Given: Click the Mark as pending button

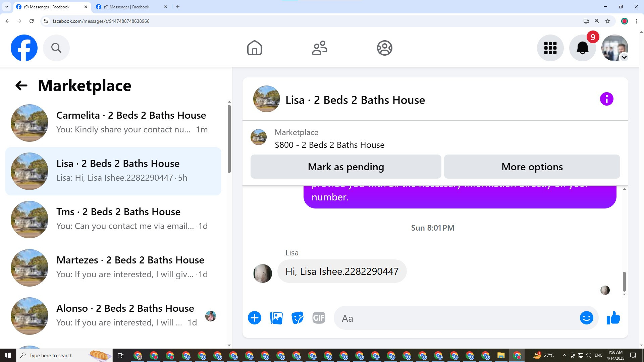Looking at the screenshot, I should [346, 167].
